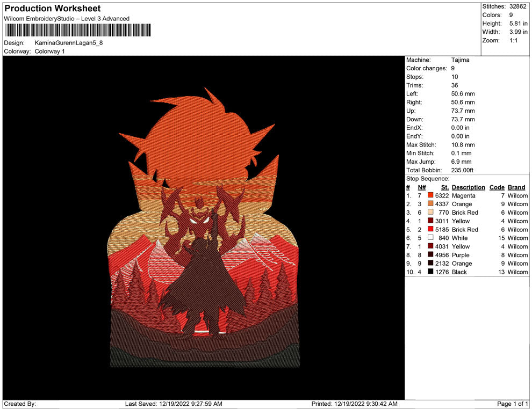532x409 pixels.
Task: Click the Total Bobbin value '235.00ft'
Action: (462, 170)
